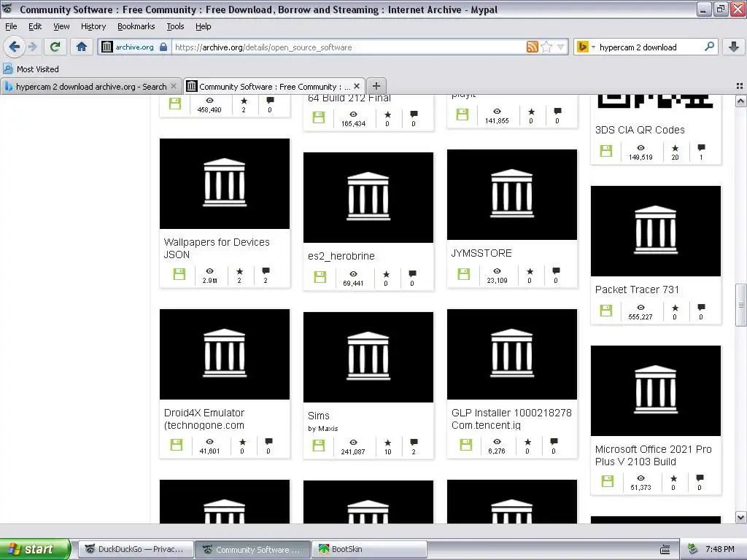Viewport: 747px width, 560px height.
Task: Close the Community Software tab
Action: pos(357,86)
